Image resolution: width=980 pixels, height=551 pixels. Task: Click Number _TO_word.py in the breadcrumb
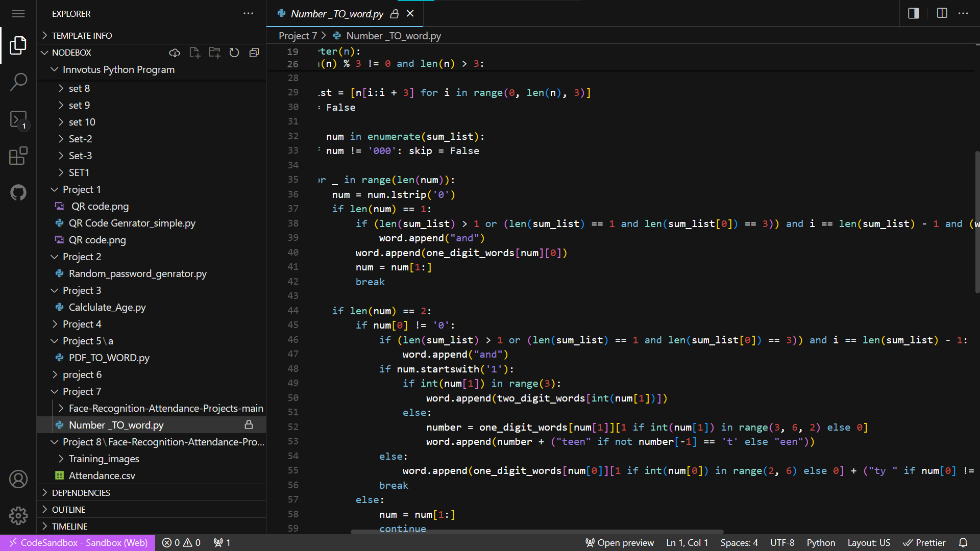(x=393, y=36)
